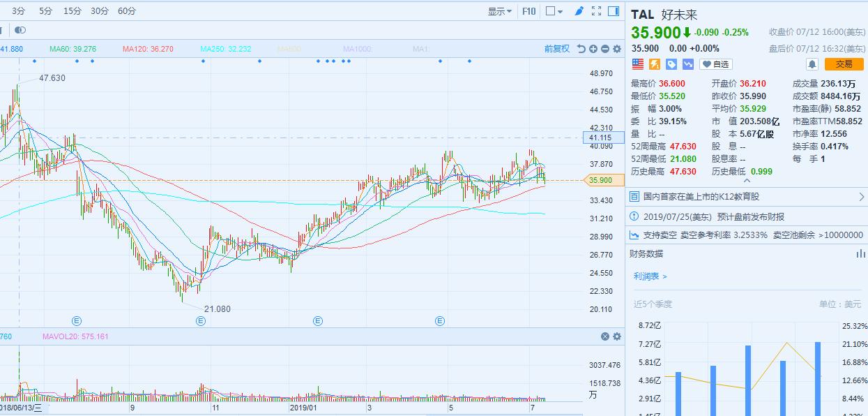Toggle 自选 watchlist favorite
Viewport: 868px width, 416px height.
point(715,64)
